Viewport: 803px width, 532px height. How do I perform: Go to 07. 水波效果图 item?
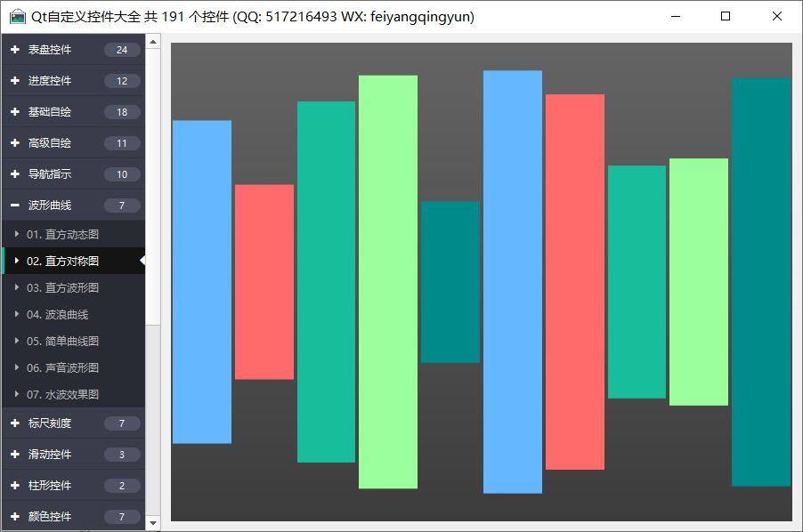point(62,394)
